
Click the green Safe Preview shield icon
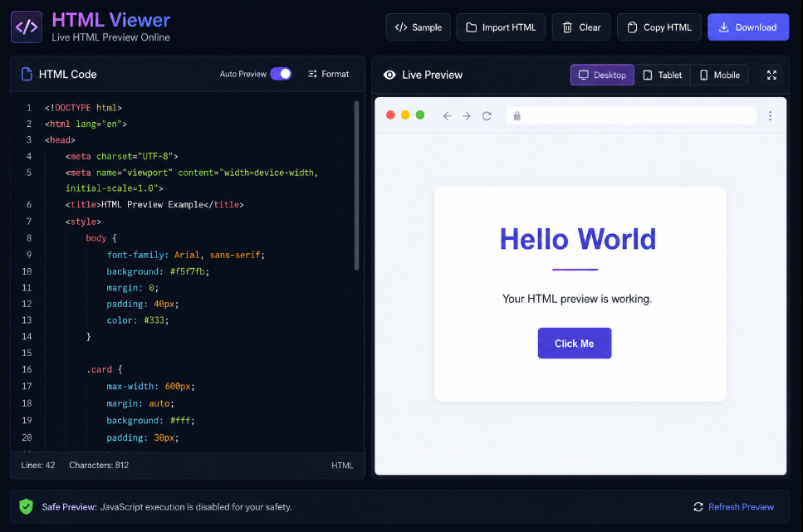(x=26, y=506)
